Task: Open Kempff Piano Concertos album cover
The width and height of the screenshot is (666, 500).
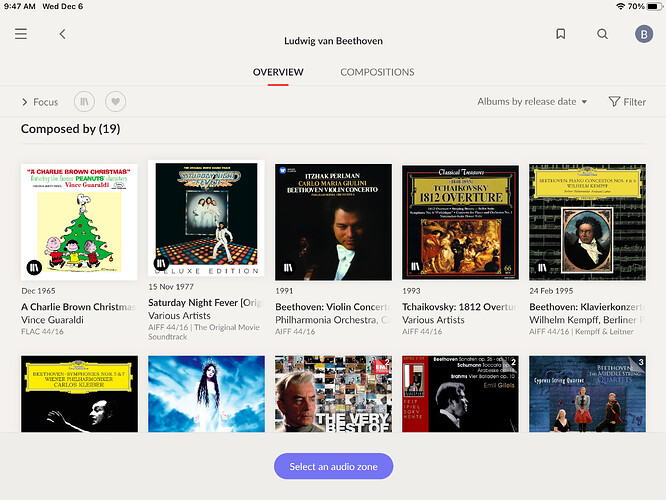Action: pyautogui.click(x=587, y=222)
